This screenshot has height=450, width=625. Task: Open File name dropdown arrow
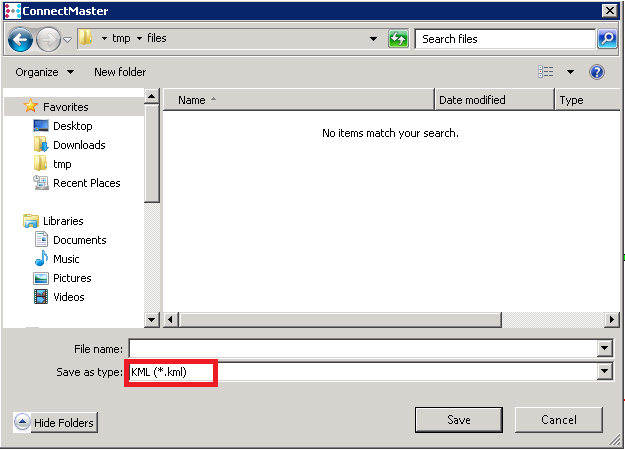pyautogui.click(x=604, y=349)
